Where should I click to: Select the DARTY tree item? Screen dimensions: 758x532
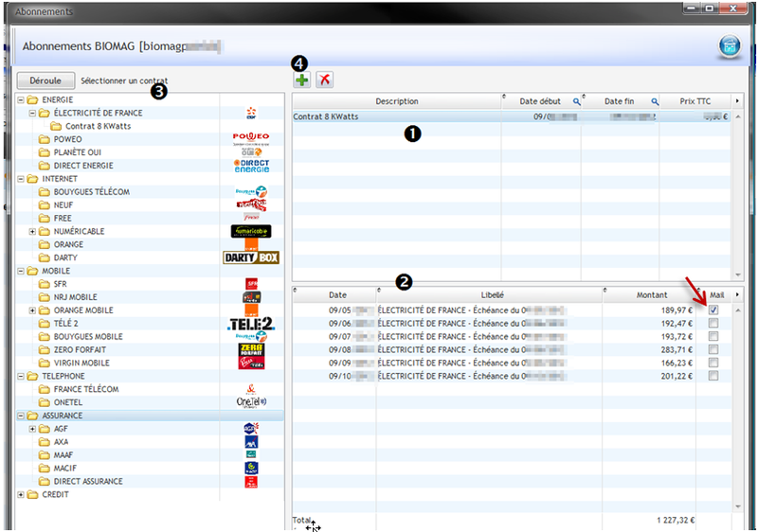click(x=65, y=257)
